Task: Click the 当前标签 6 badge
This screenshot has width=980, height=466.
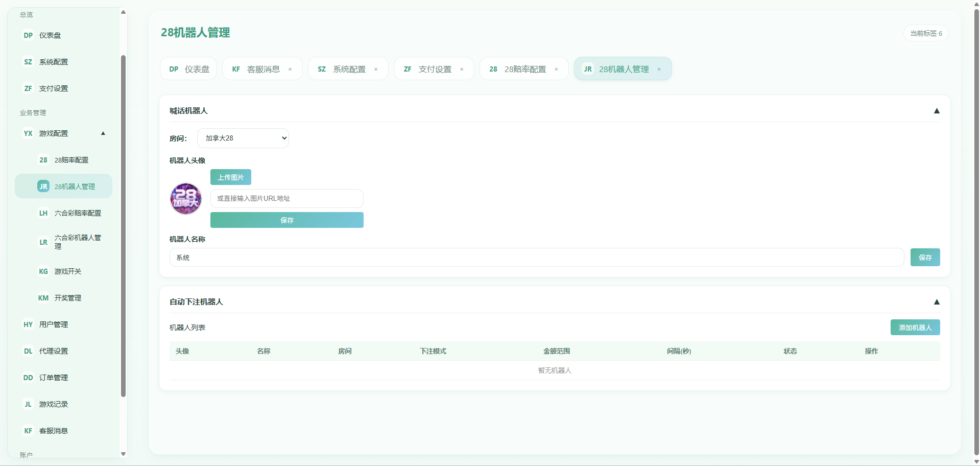Action: 926,33
